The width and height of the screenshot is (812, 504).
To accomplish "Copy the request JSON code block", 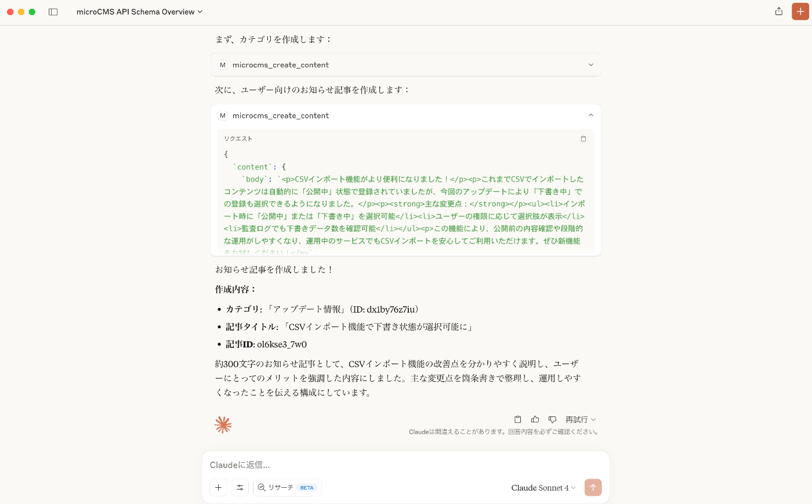I will 583,139.
